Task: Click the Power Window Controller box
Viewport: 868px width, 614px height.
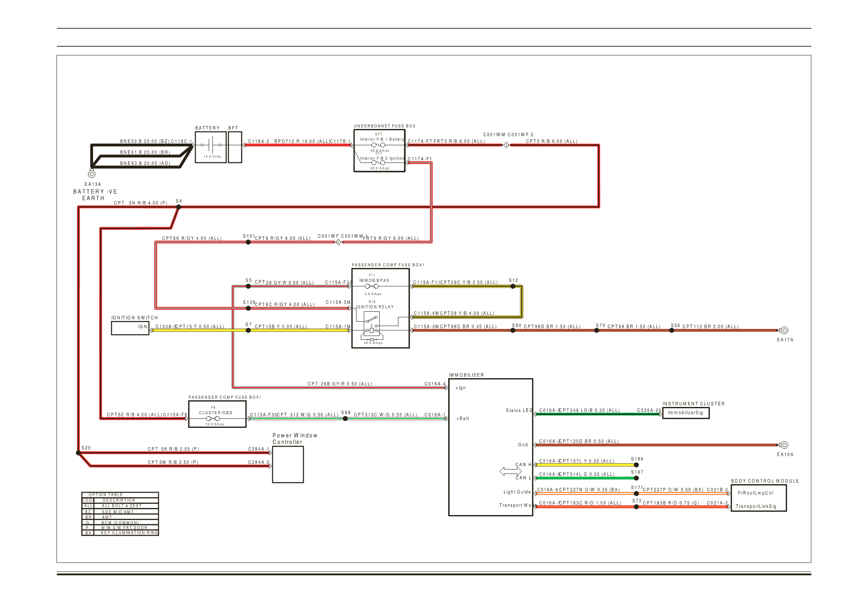Action: tap(288, 464)
